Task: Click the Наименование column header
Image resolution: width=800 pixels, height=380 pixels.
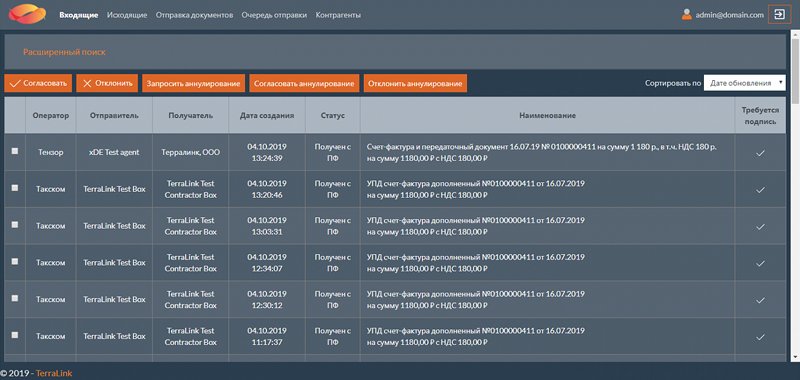Action: pyautogui.click(x=547, y=116)
